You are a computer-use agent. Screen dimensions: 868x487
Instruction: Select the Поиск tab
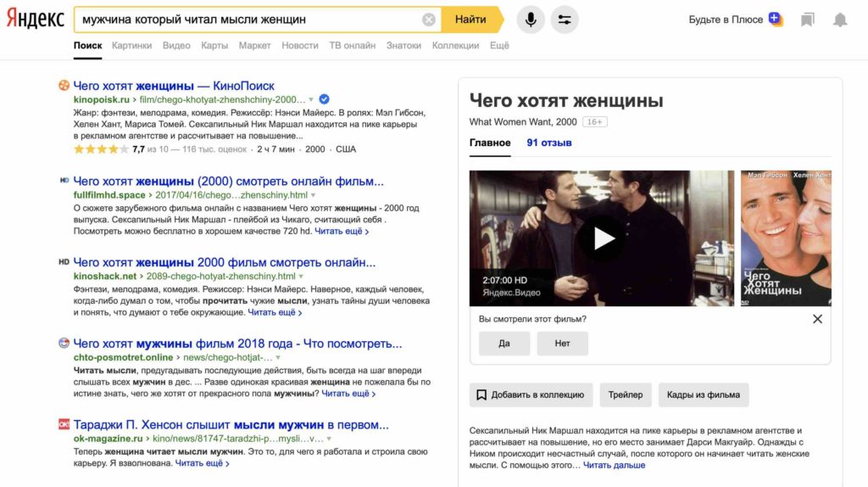[87, 46]
